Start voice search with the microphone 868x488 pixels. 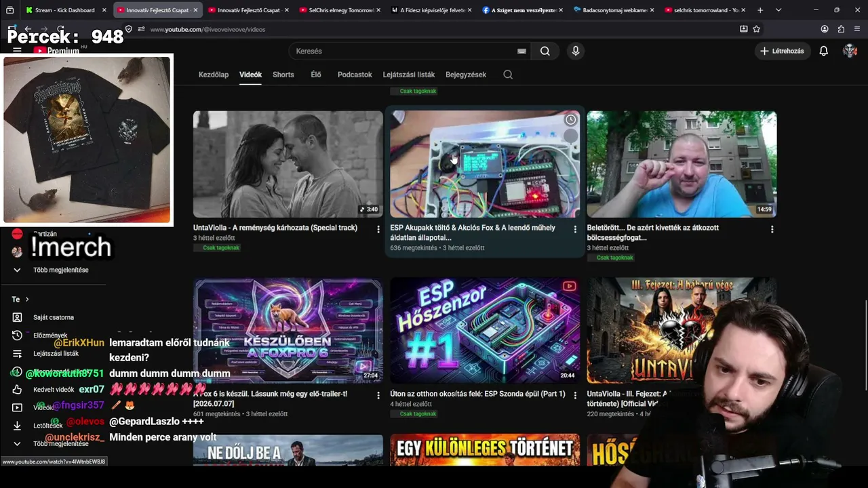point(576,51)
